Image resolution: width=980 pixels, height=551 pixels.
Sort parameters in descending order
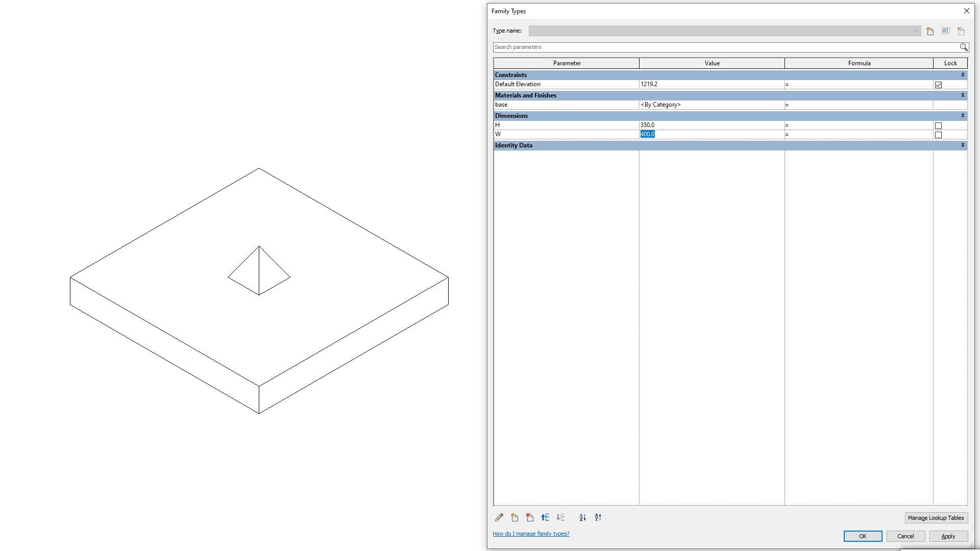click(x=598, y=517)
